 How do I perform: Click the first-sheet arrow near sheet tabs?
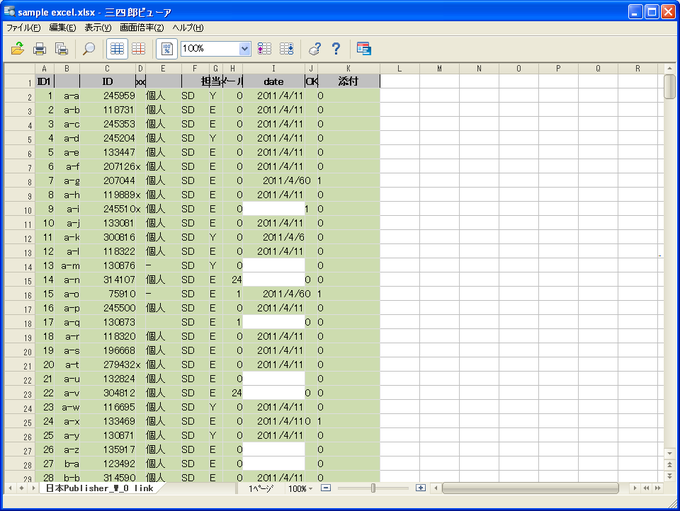point(10,488)
